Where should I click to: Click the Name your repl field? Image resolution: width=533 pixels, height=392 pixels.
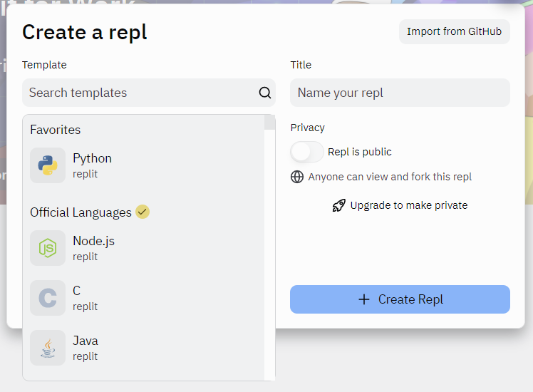400,93
